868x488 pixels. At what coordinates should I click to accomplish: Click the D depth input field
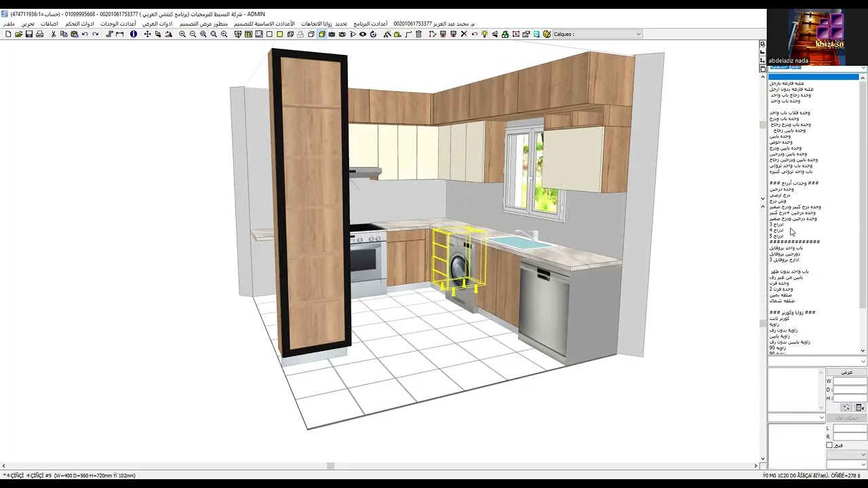point(850,390)
